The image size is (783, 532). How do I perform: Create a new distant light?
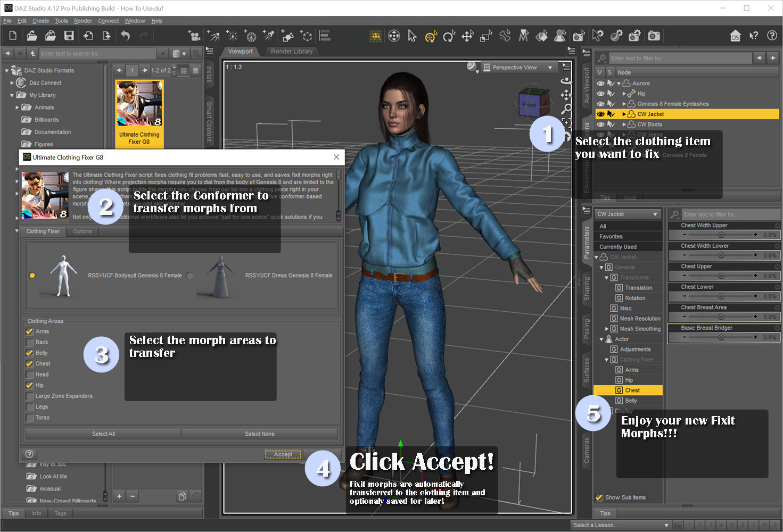click(213, 36)
